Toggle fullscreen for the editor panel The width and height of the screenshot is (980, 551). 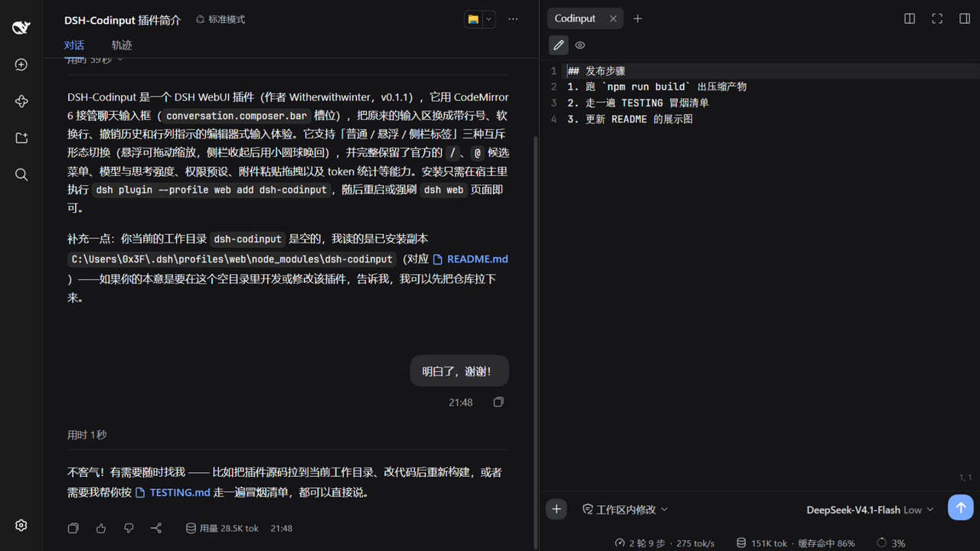(x=937, y=18)
